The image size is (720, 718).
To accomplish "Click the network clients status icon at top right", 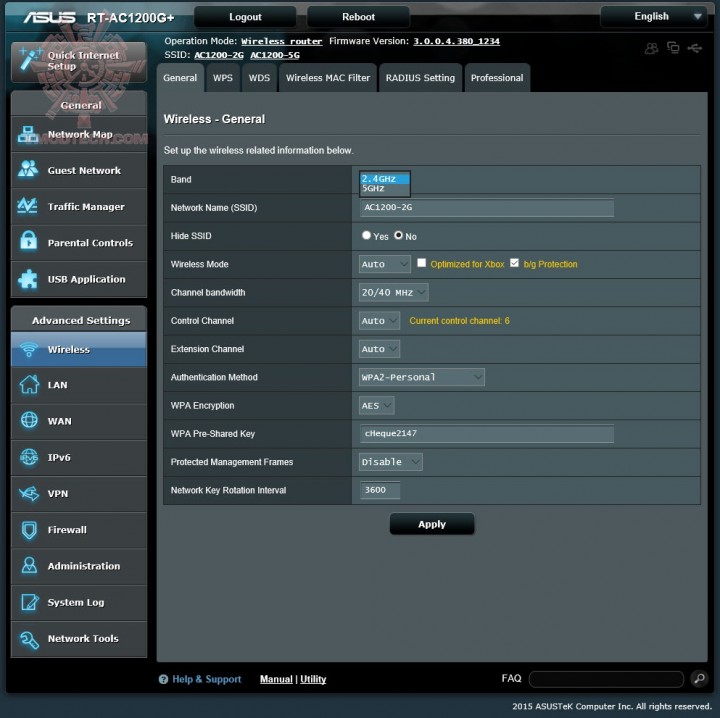I will [x=673, y=48].
